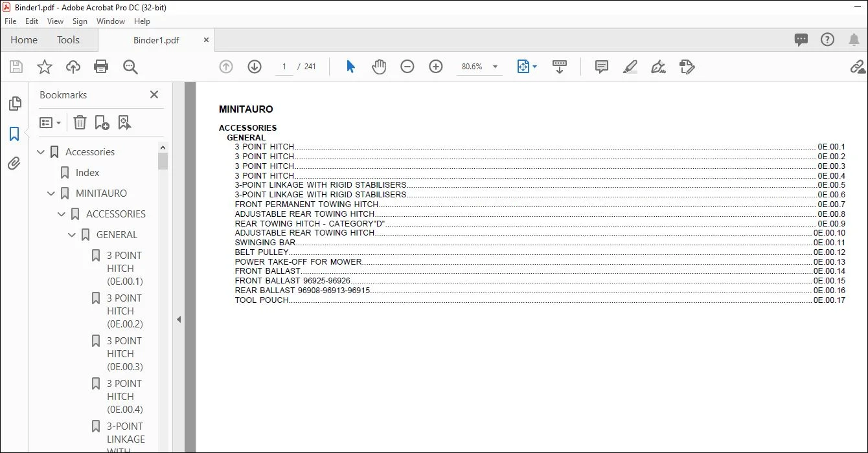Open the Window menu
The width and height of the screenshot is (868, 453).
(111, 21)
